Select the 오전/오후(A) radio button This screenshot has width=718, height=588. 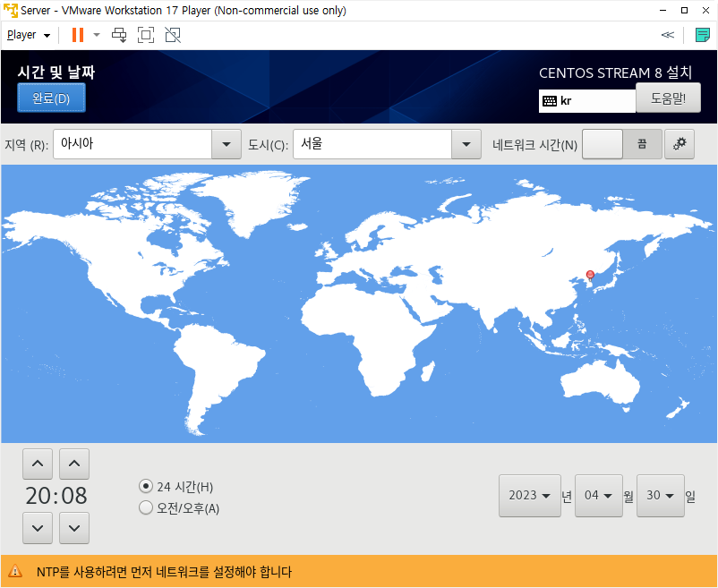click(x=146, y=508)
